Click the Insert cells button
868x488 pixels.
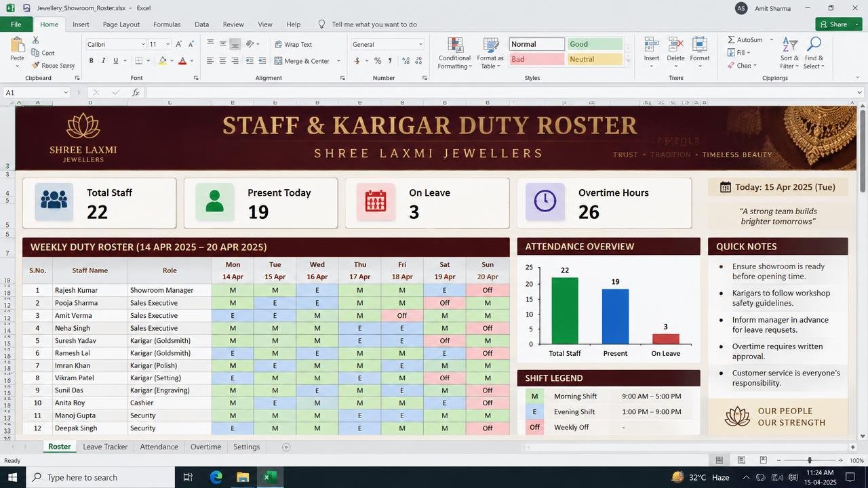652,53
